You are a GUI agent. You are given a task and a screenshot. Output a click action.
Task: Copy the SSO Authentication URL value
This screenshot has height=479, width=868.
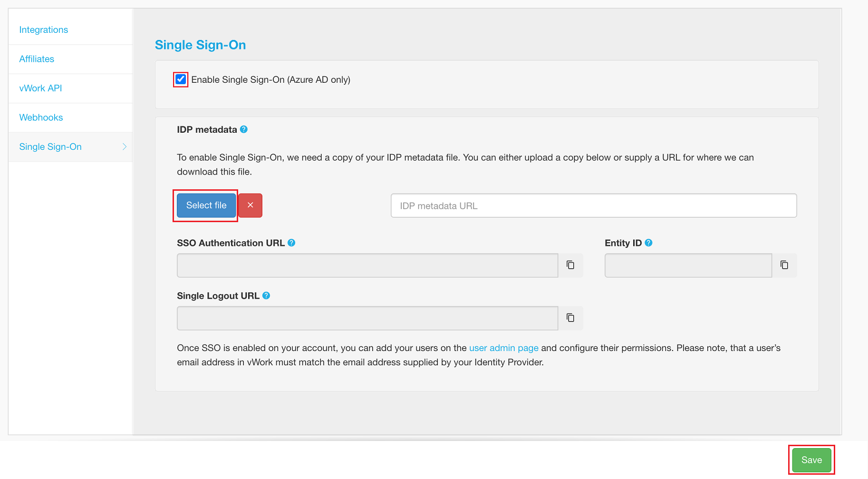pyautogui.click(x=570, y=265)
